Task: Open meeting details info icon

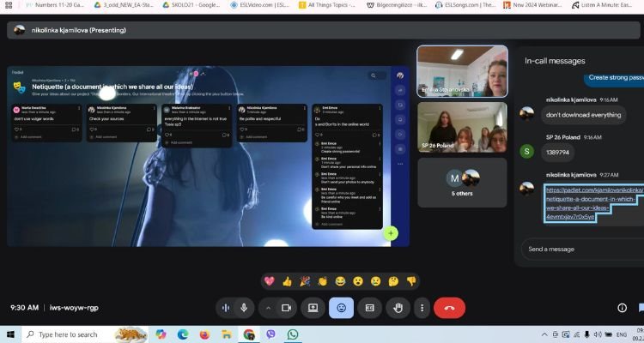Action: (622, 307)
